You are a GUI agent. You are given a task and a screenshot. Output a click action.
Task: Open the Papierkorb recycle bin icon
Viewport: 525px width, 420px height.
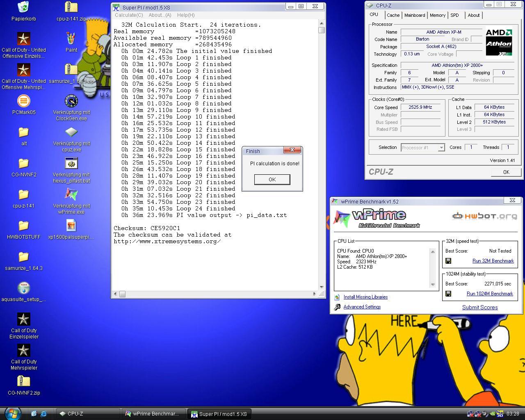coord(24,7)
